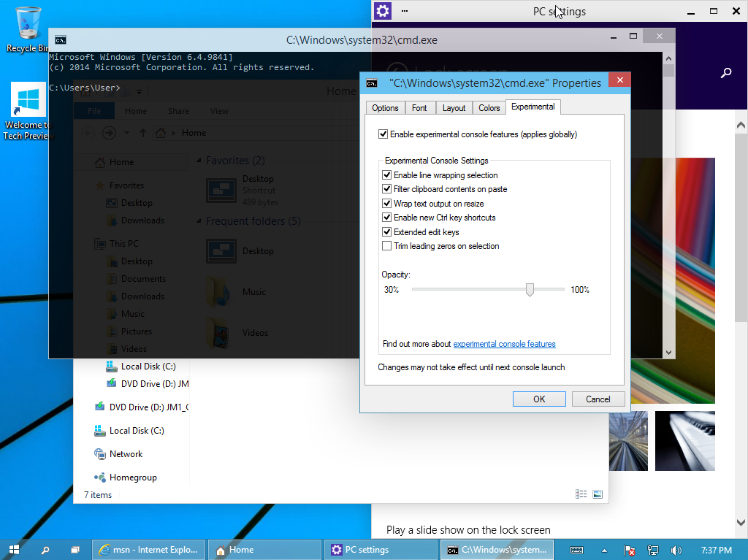Switch to PC settings taskbar button
This screenshot has height=560, width=748.
(381, 550)
